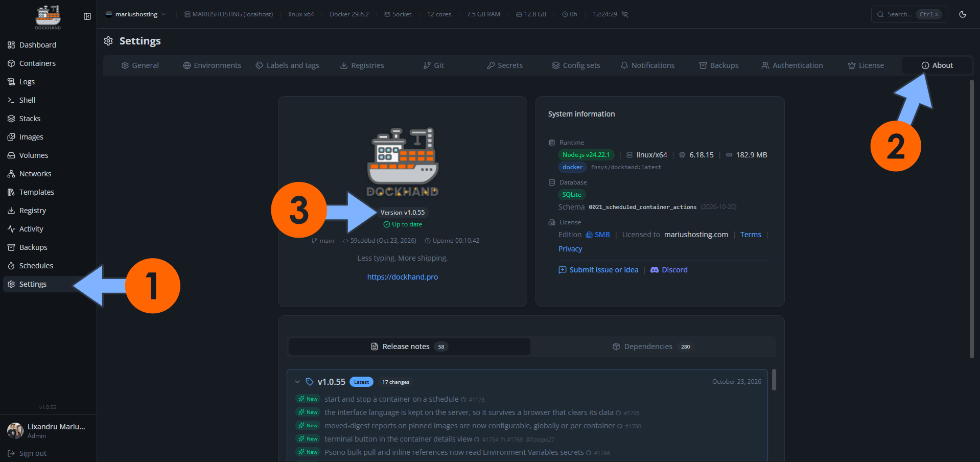Select Settings in the sidebar
The image size is (980, 462).
[49, 284]
